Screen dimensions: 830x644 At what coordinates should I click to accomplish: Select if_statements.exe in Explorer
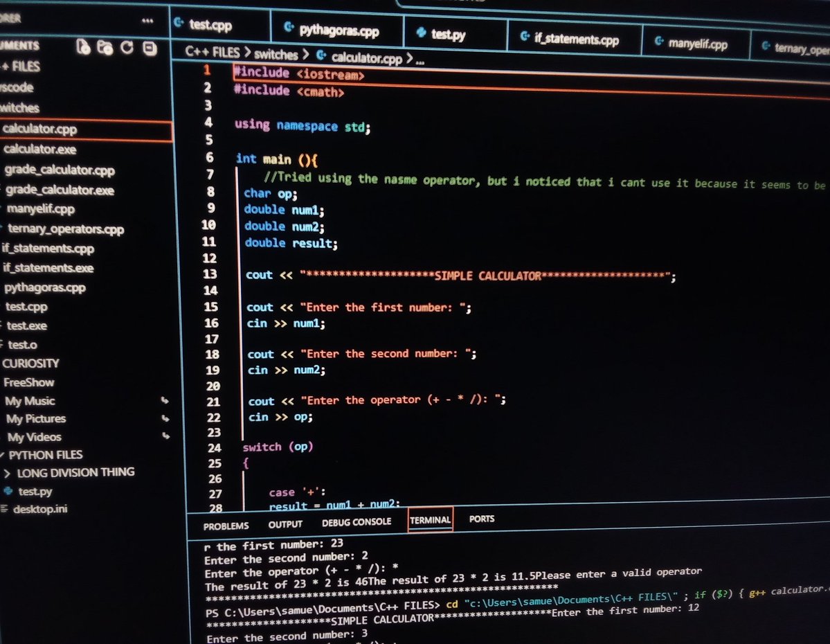tap(48, 267)
